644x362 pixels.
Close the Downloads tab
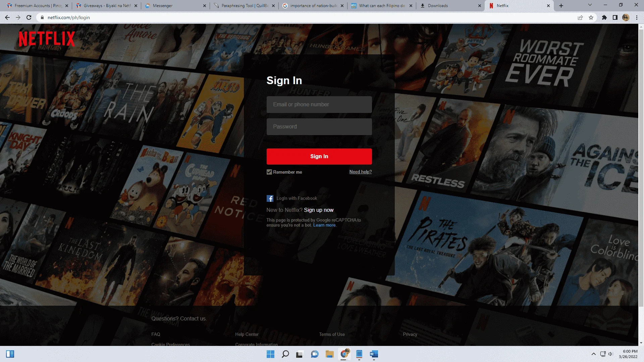click(480, 6)
